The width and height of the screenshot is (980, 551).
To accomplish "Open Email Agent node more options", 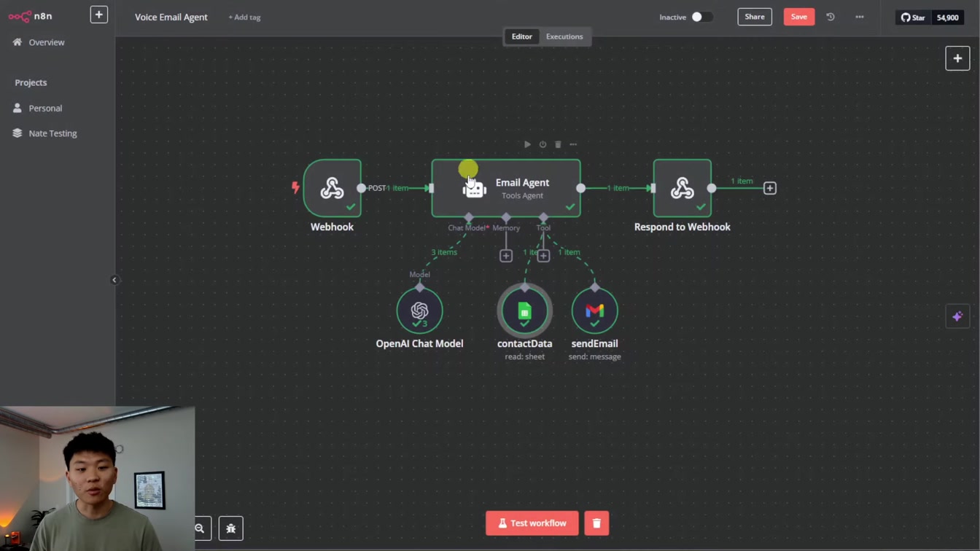I will coord(573,144).
